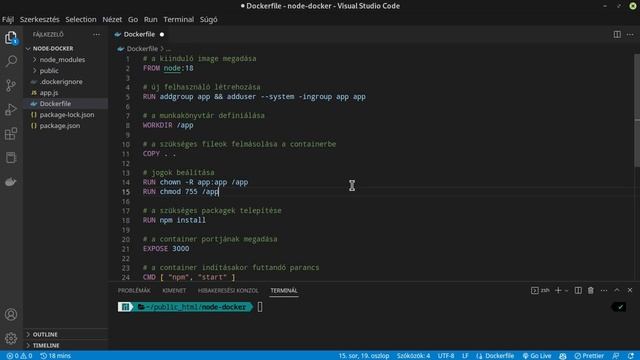Open Source Control view

point(11,85)
